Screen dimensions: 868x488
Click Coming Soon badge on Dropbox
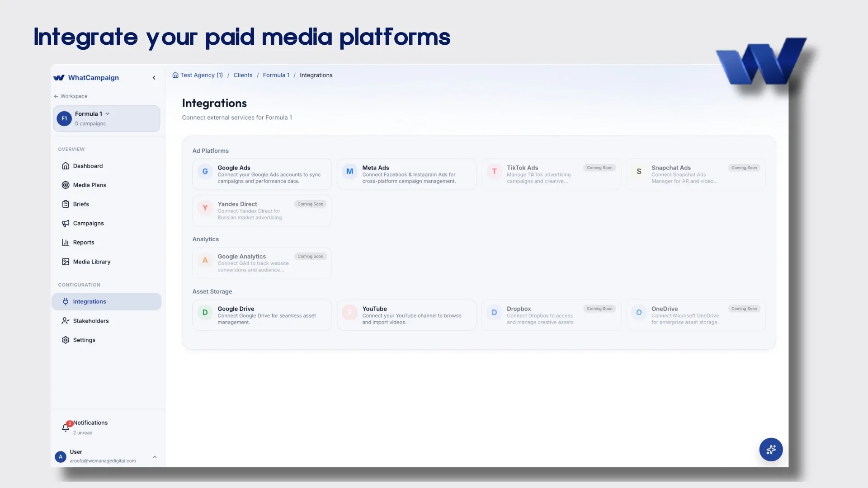pyautogui.click(x=599, y=309)
